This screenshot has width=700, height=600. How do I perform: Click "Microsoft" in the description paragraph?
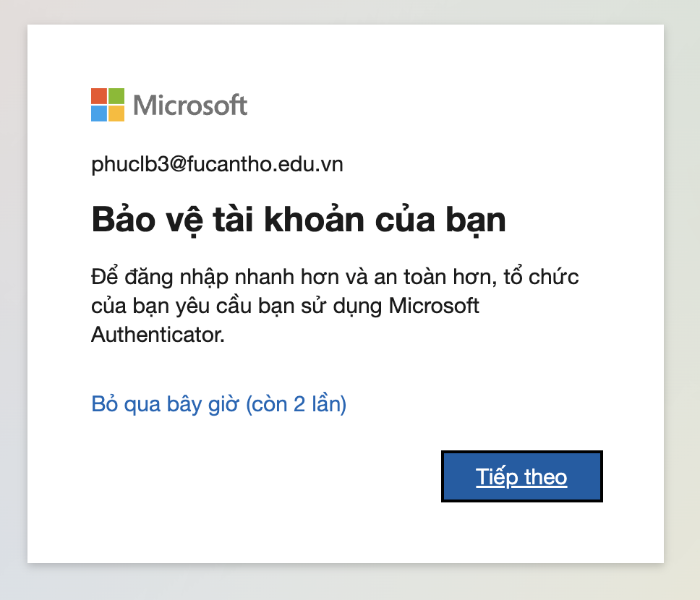434,306
